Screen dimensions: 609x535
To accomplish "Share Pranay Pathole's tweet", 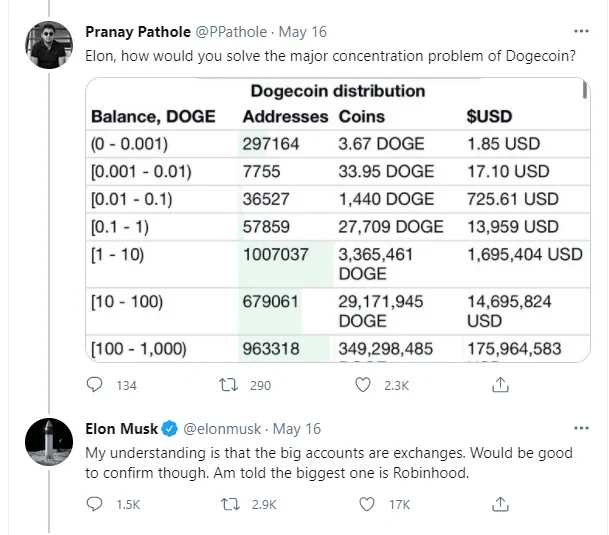I will click(x=502, y=385).
